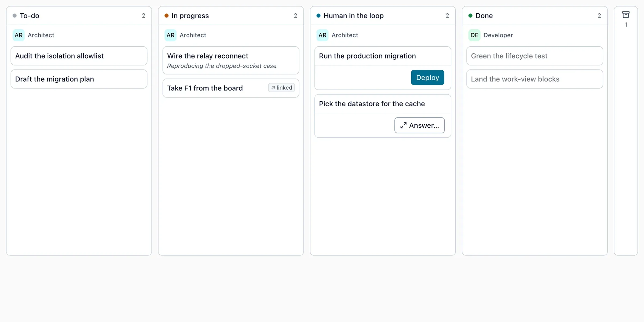The image size is (644, 322).
Task: Click the archived count 1 under archive icon
Action: [626, 25]
